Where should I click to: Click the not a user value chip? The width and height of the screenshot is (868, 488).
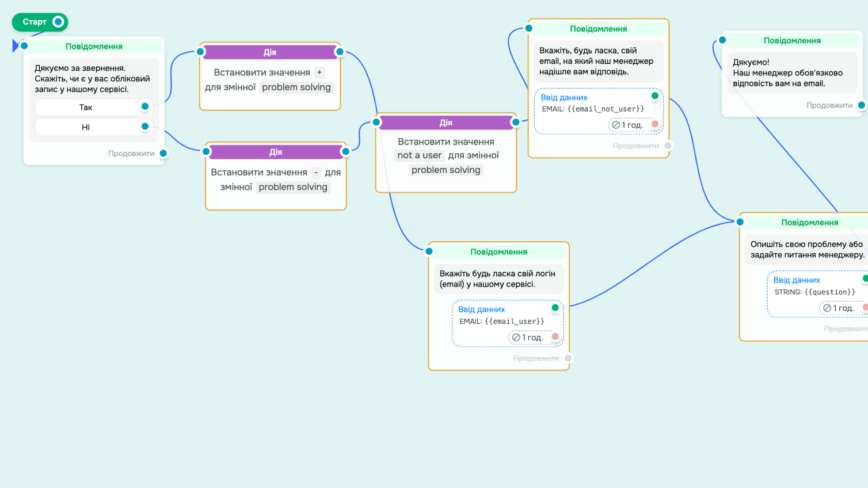[x=420, y=155]
